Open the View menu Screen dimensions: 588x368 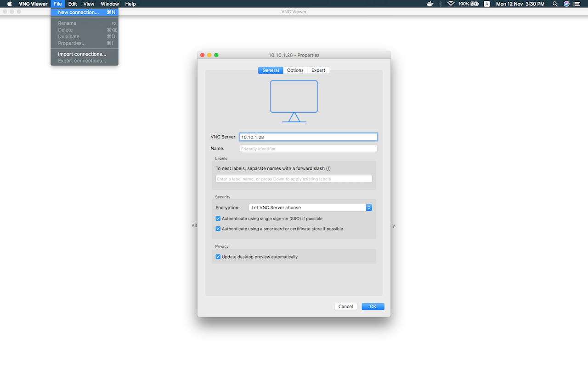click(x=89, y=4)
